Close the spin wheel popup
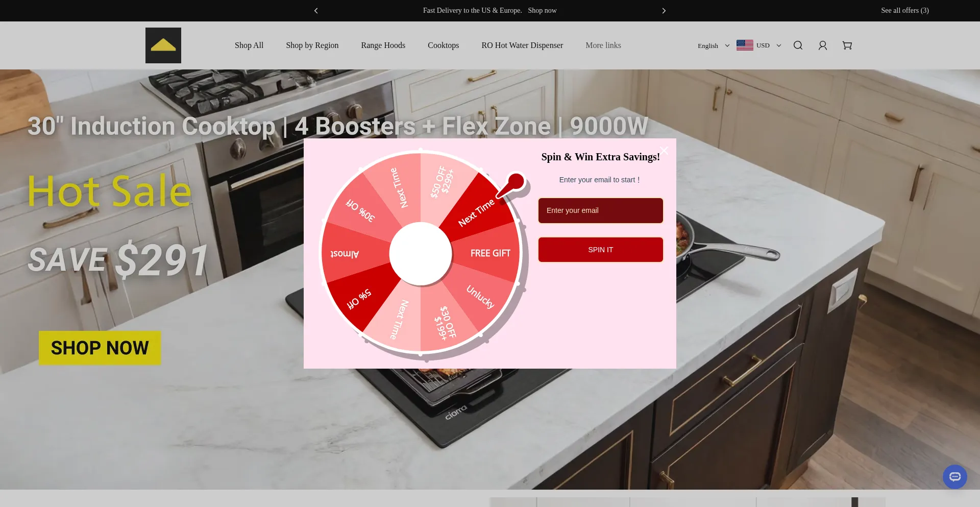 (664, 150)
